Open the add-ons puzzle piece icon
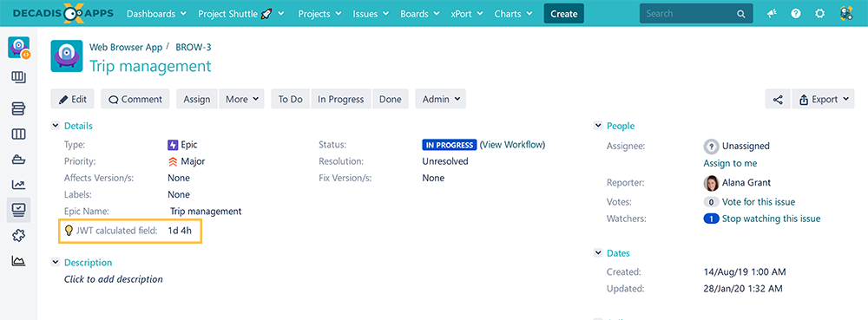This screenshot has height=320, width=868. click(19, 235)
